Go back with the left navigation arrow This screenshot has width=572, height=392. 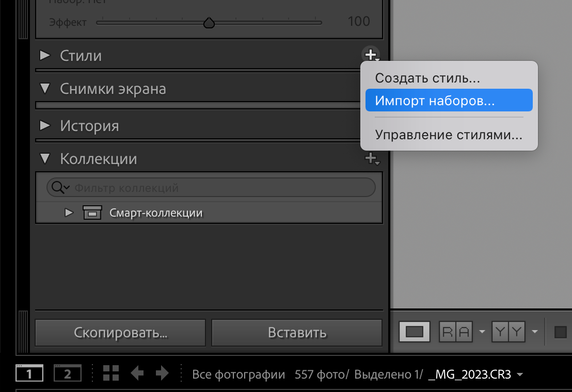(x=137, y=372)
